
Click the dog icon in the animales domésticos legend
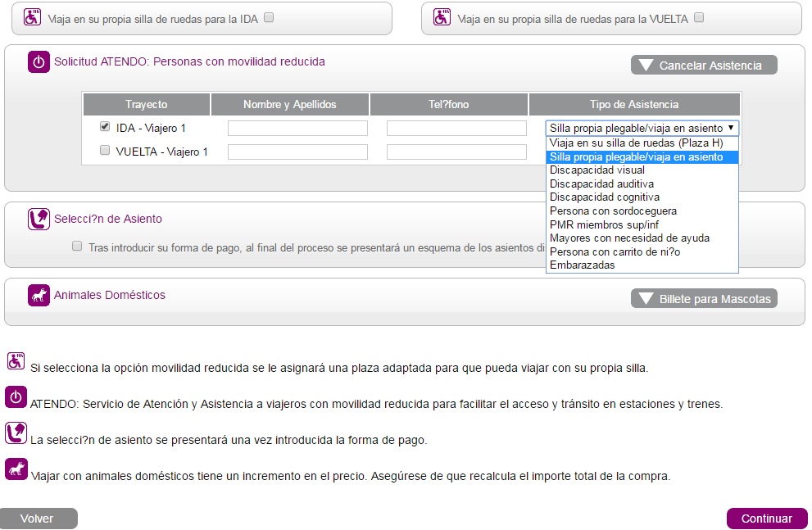[16, 469]
